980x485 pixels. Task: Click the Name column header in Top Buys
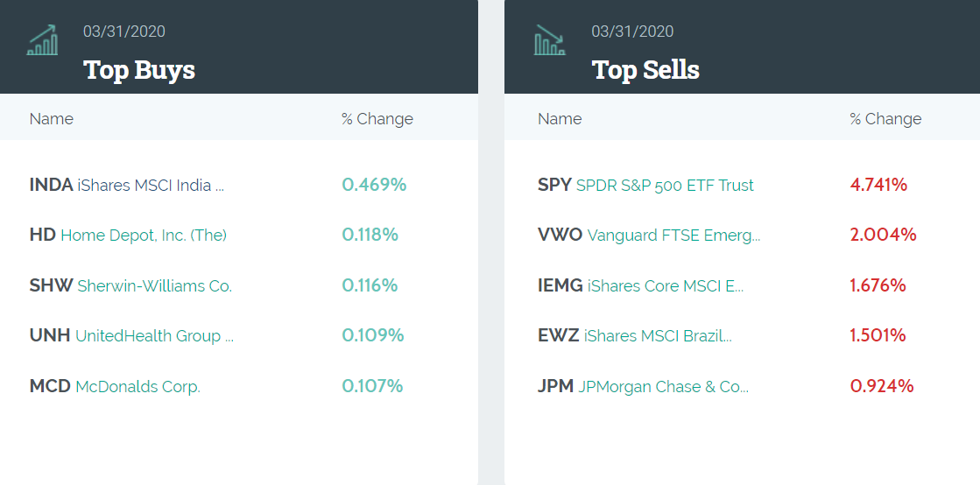[52, 119]
